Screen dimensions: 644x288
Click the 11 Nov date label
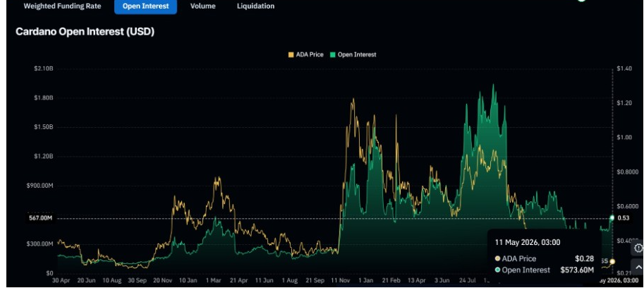[x=341, y=281]
